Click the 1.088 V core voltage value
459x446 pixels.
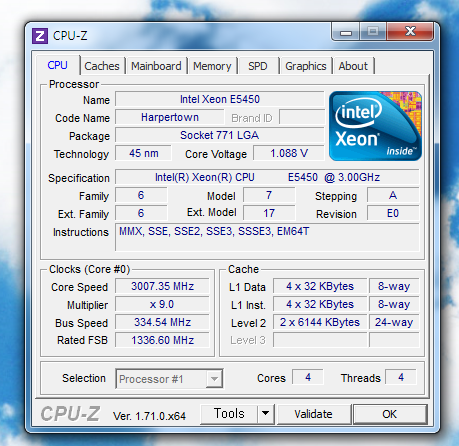point(289,153)
